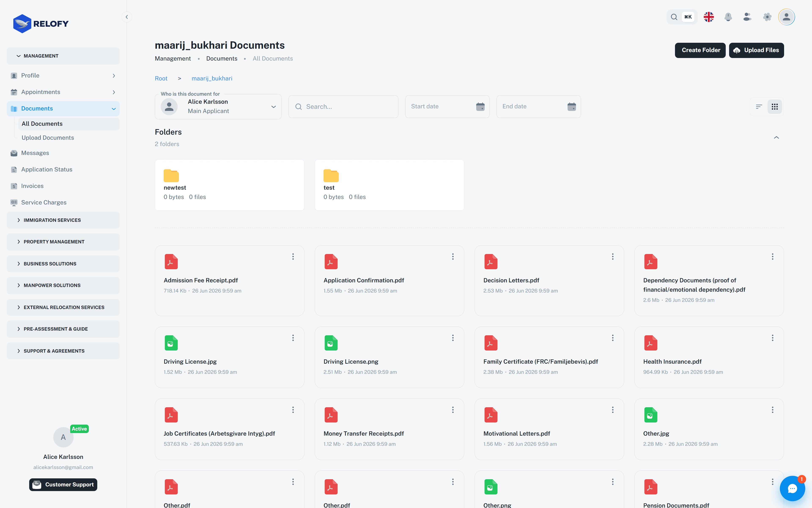Screen dimensions: 812x508
Task: Open 'Who is this document for' dropdown
Action: [218, 106]
